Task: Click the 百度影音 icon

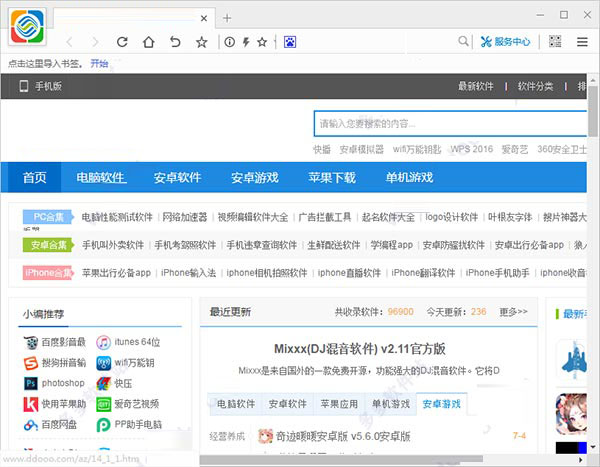Action: [x=31, y=342]
